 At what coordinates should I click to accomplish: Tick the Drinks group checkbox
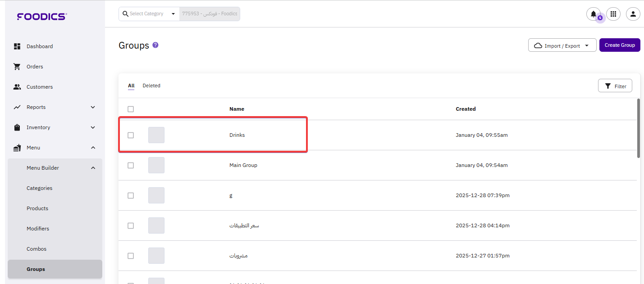click(131, 135)
